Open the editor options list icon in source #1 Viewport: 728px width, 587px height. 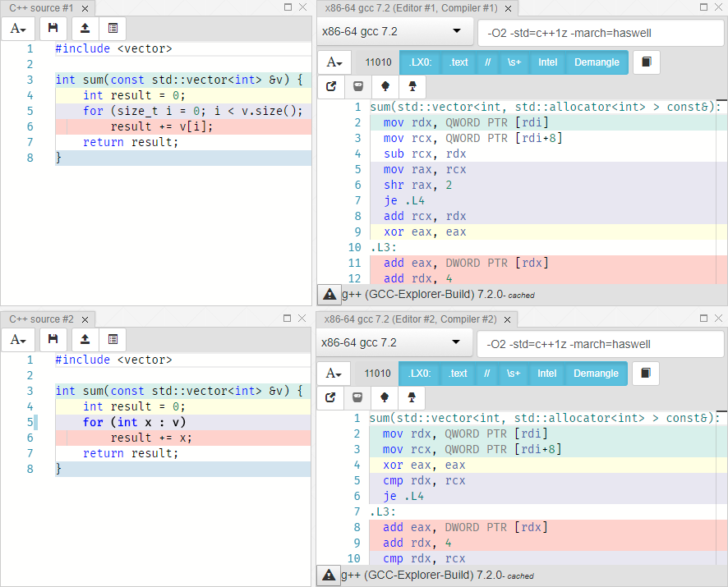[113, 29]
